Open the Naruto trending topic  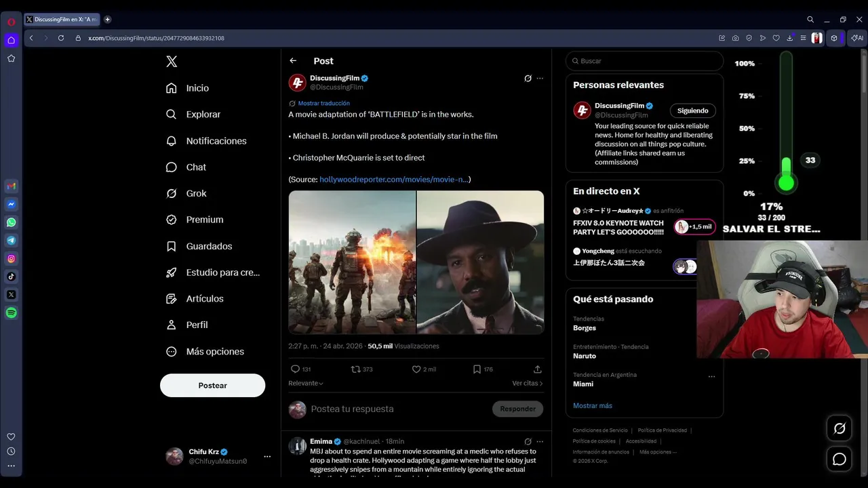(x=585, y=356)
